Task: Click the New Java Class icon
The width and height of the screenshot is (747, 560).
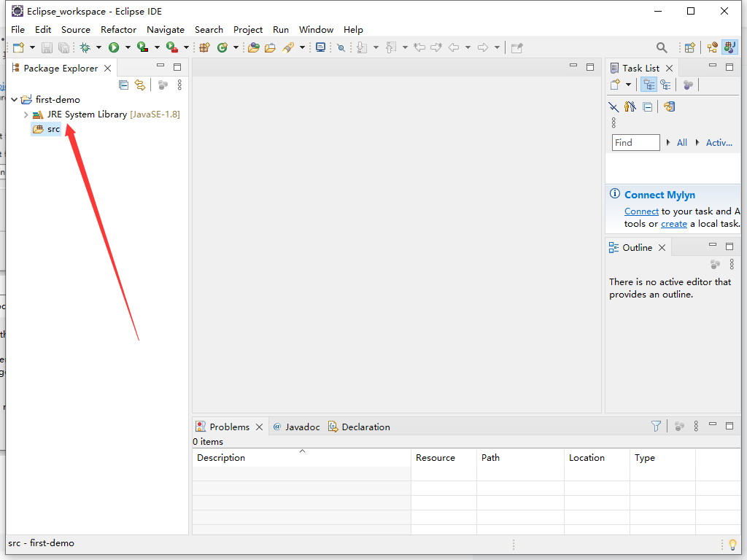Action: 222,47
